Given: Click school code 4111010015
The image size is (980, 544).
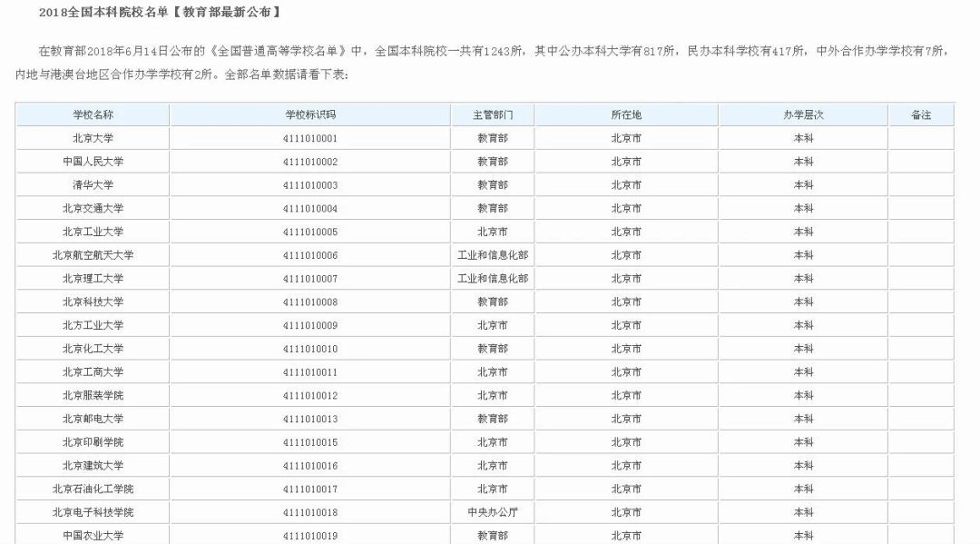Looking at the screenshot, I should [x=310, y=442].
